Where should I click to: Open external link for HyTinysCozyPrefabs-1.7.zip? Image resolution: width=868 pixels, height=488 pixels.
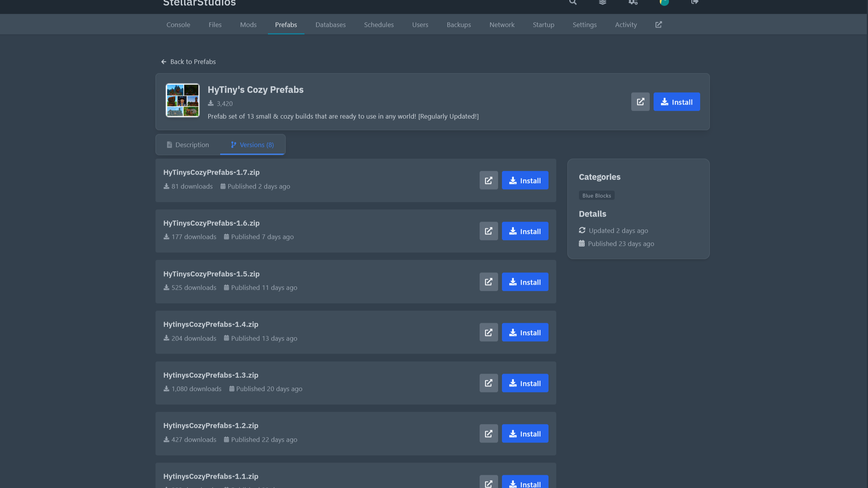click(x=488, y=180)
